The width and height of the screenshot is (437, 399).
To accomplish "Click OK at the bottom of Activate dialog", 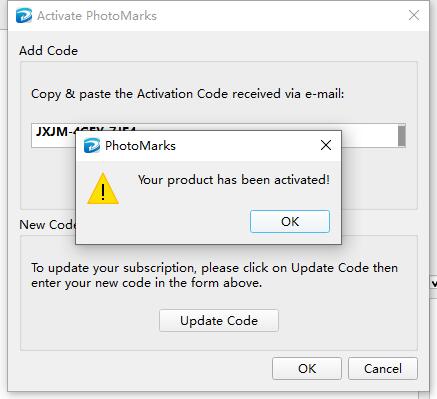I will pos(307,369).
